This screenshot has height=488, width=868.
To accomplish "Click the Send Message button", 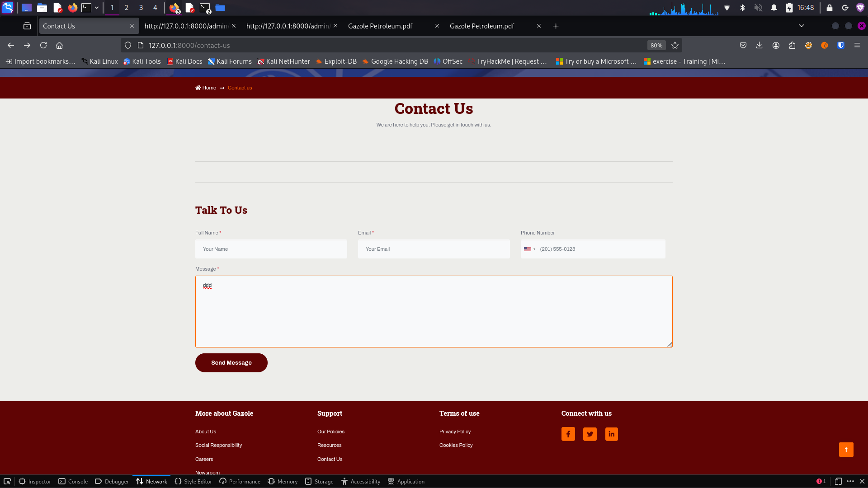I will 231,362.
